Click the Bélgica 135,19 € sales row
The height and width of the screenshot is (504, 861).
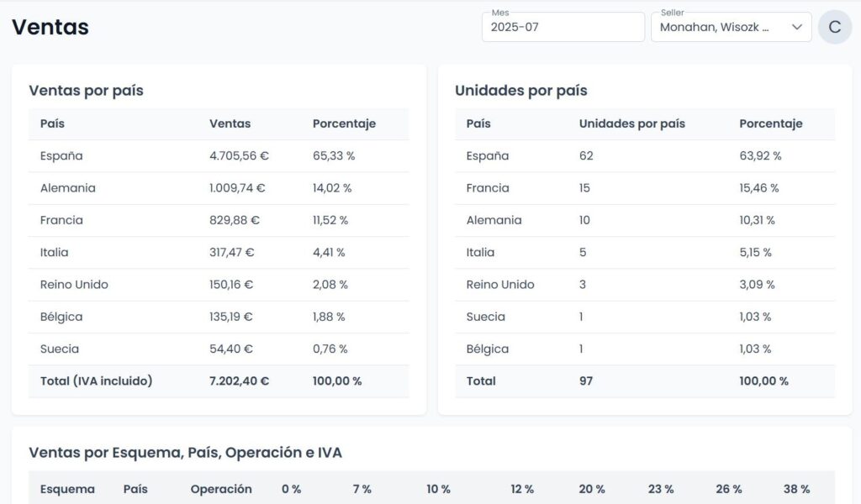coord(219,317)
